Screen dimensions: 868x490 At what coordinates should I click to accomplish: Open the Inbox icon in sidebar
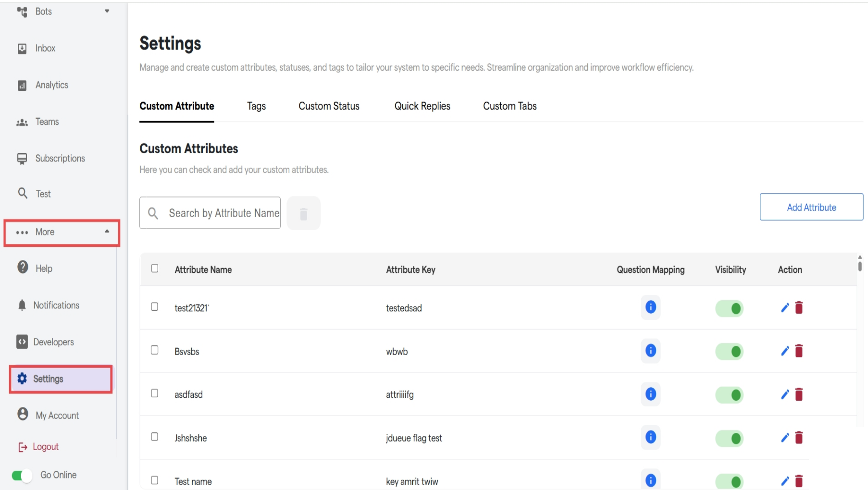coord(22,49)
